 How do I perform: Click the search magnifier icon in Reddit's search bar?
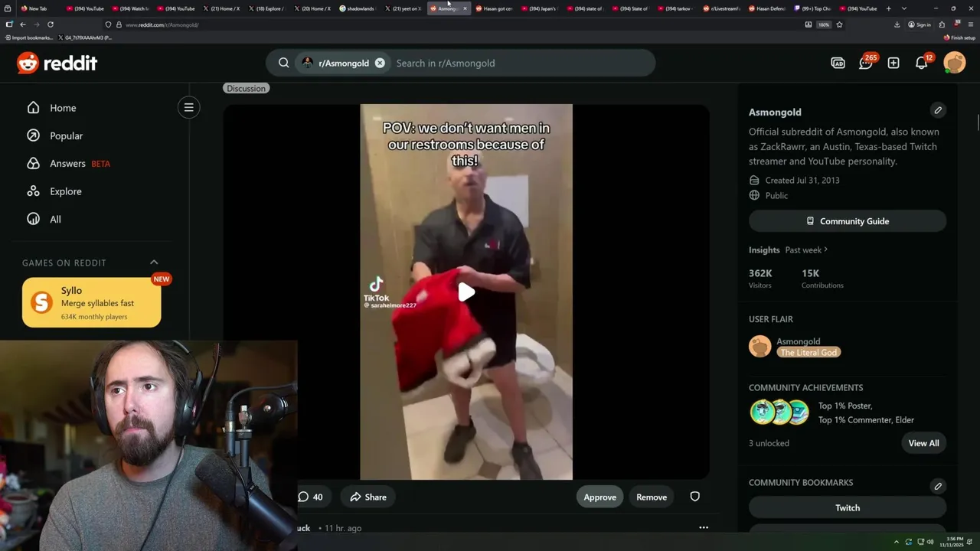283,63
